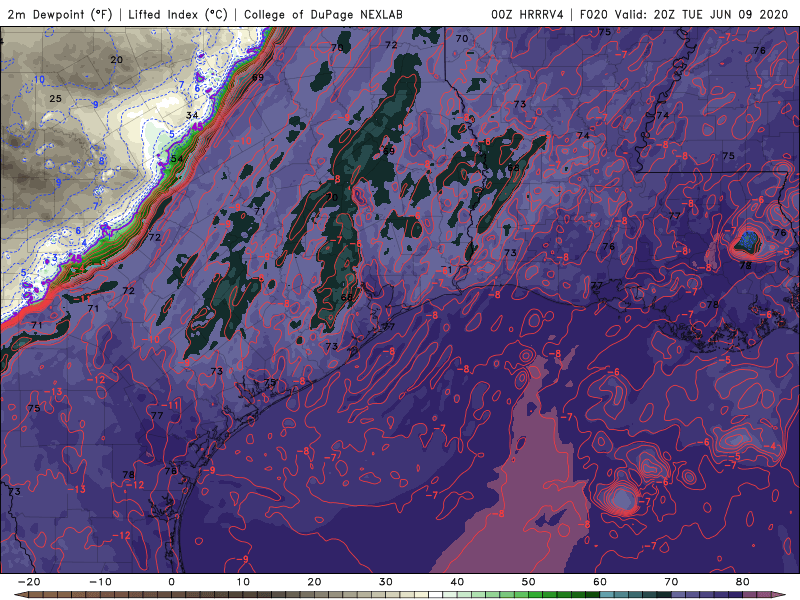Click the 30 label on color scale
This screenshot has height=600, width=800.
click(x=386, y=582)
